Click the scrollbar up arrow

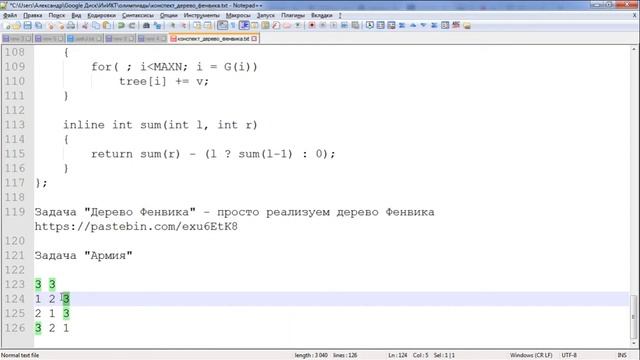tap(634, 49)
